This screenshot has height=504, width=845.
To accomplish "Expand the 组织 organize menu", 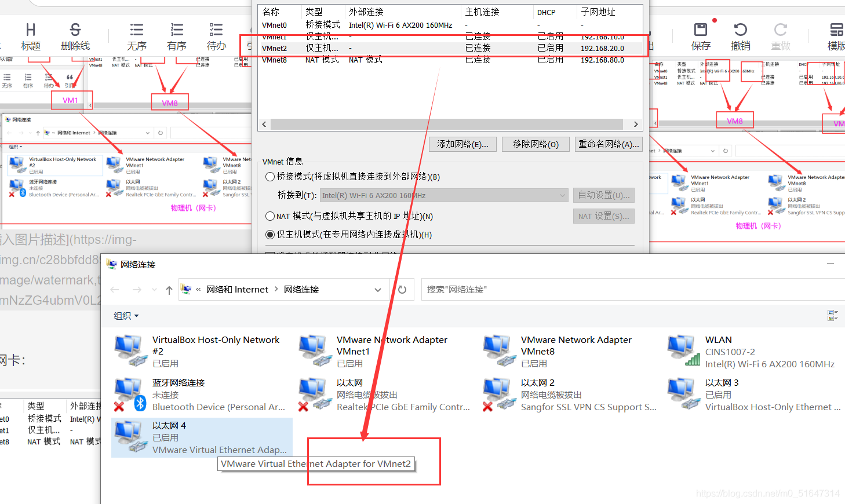I will point(126,316).
